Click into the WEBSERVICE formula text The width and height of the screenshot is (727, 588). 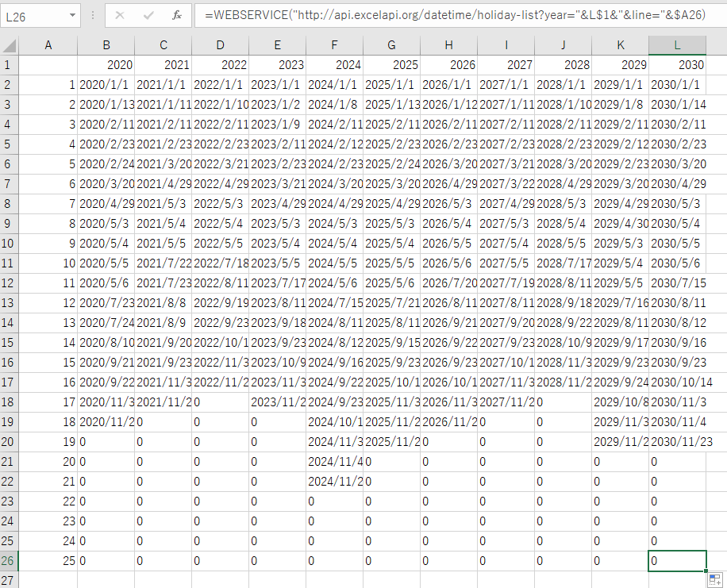(x=444, y=15)
